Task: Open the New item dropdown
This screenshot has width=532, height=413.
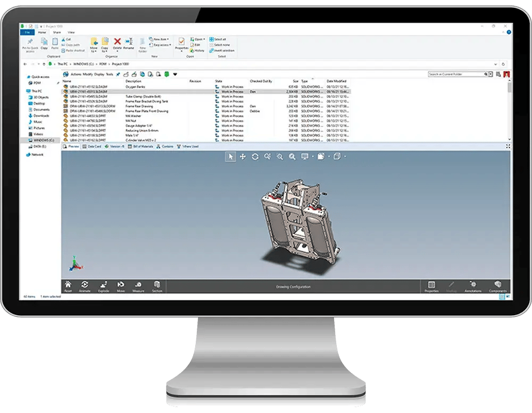Action: click(159, 39)
